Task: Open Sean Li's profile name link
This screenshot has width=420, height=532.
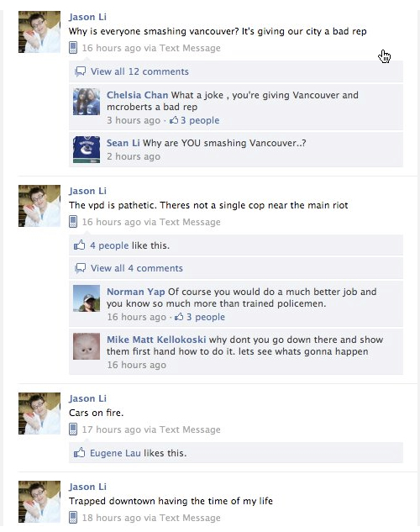Action: coord(123,143)
